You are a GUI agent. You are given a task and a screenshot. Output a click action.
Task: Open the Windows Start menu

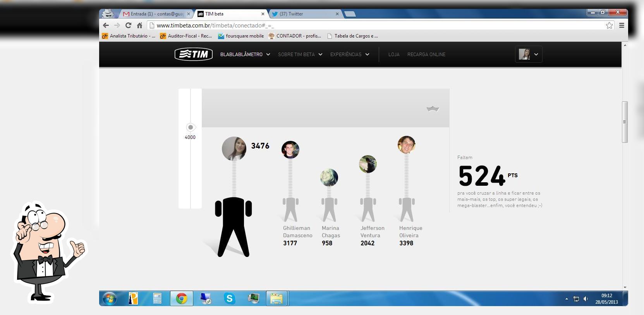(x=110, y=298)
